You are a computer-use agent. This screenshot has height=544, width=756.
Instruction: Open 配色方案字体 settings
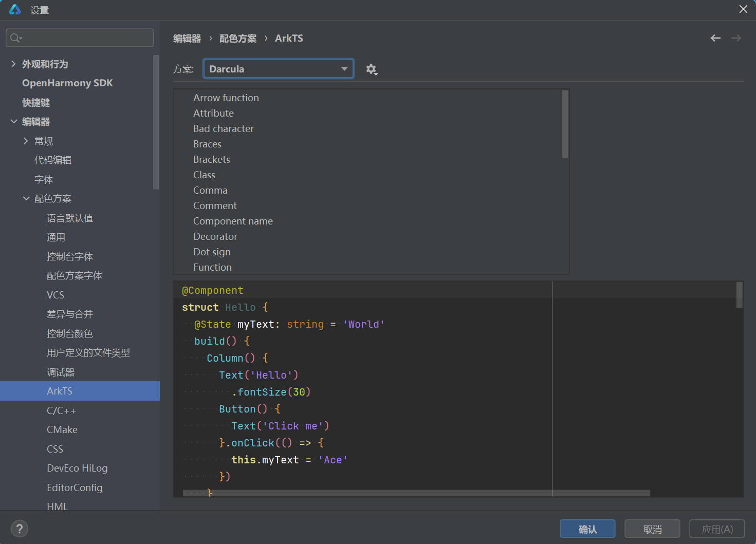click(x=75, y=275)
